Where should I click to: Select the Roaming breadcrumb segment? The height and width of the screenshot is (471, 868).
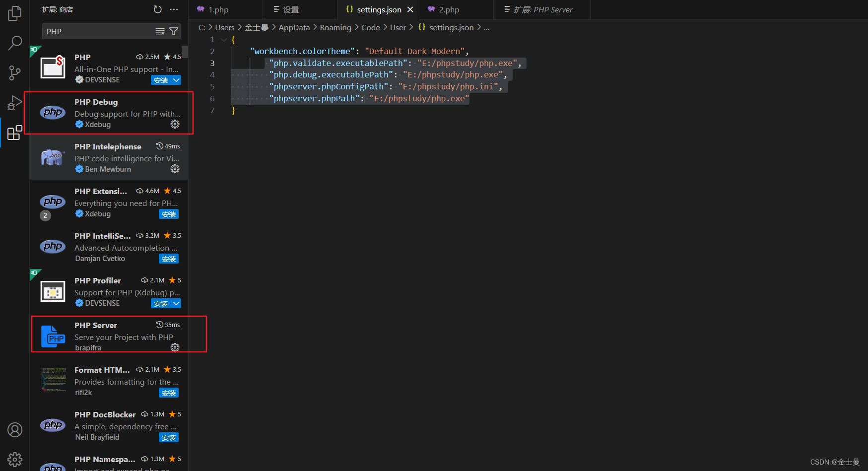coord(335,28)
